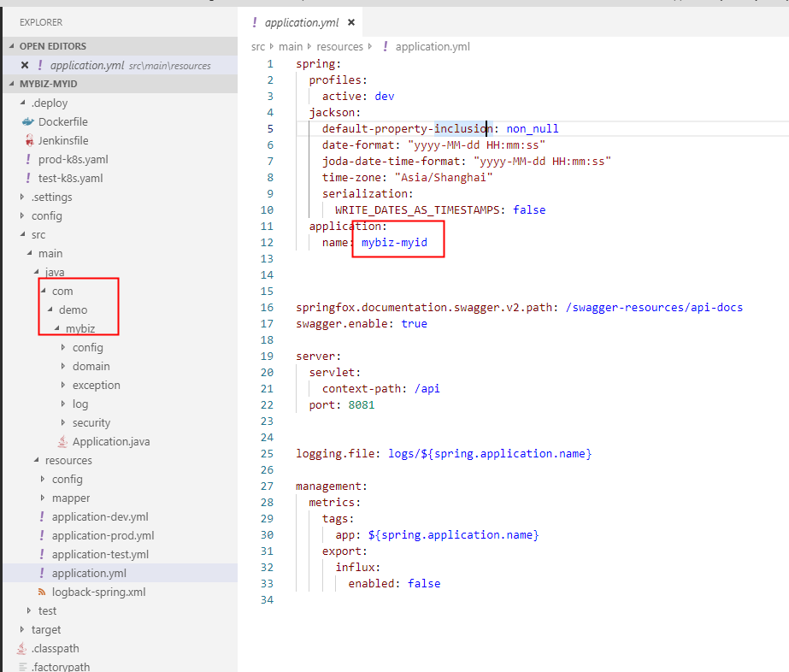Expand the exception folder
Screen dimensions: 789x672
pyautogui.click(x=63, y=385)
